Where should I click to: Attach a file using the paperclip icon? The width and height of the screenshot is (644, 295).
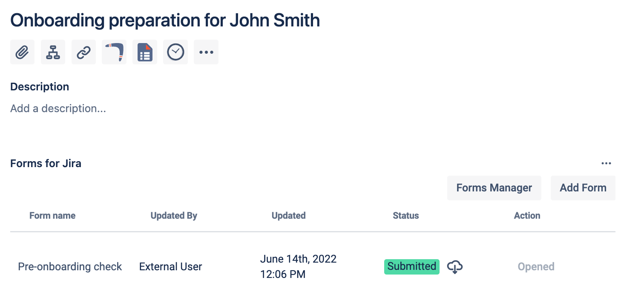[x=22, y=52]
